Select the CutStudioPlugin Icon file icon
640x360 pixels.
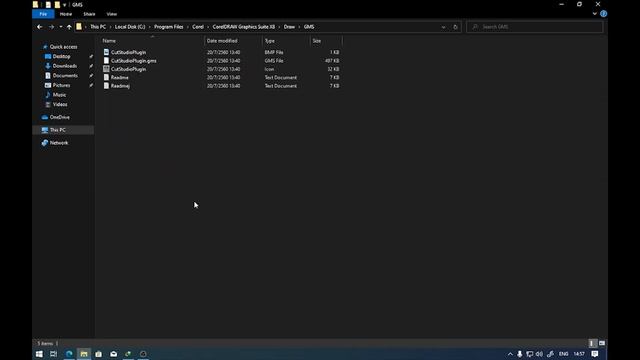point(106,69)
